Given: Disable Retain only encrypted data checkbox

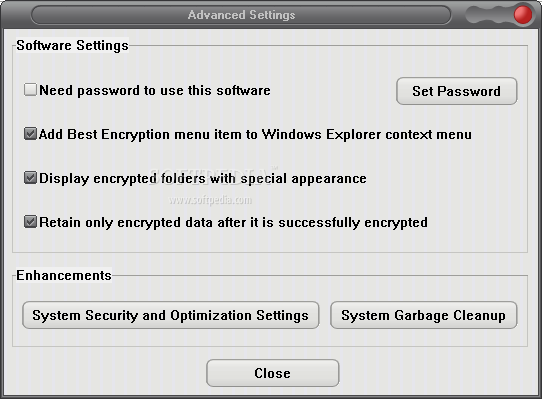Looking at the screenshot, I should pos(30,222).
